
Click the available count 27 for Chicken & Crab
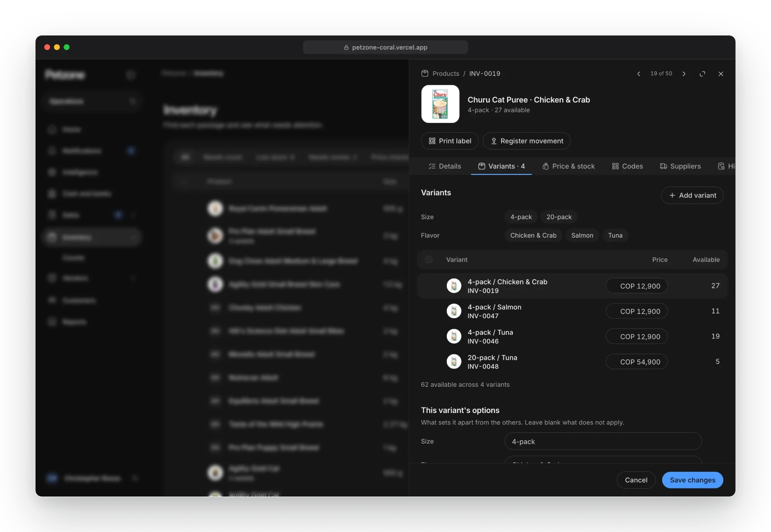pos(715,286)
